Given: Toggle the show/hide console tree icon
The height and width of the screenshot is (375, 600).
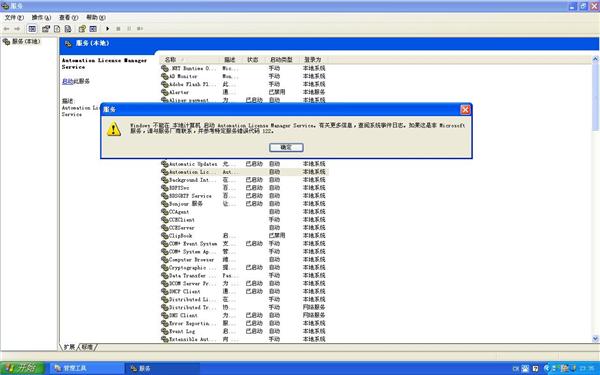Looking at the screenshot, I should click(x=32, y=29).
